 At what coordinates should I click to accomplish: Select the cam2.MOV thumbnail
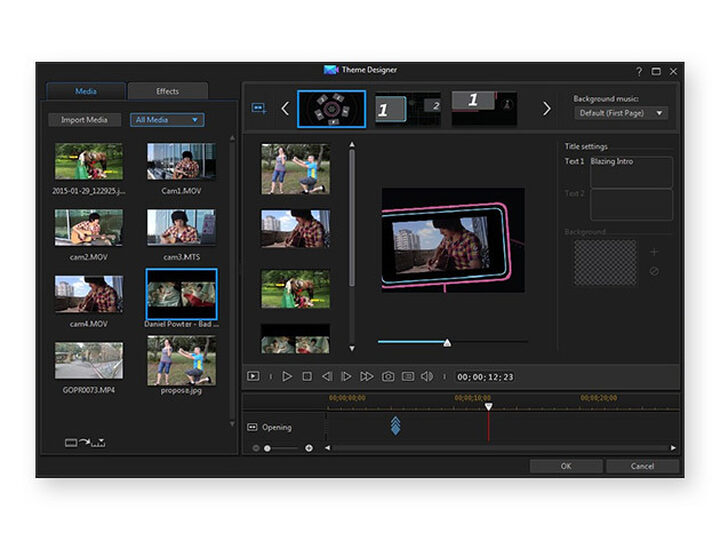click(x=89, y=227)
